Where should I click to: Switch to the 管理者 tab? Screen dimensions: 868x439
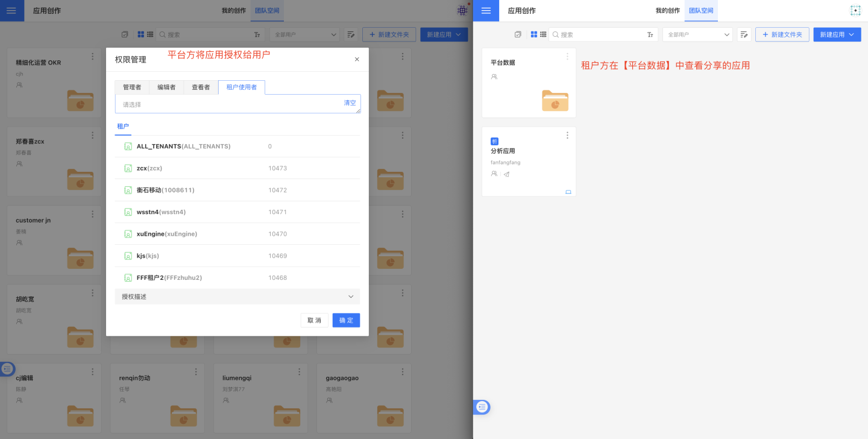132,87
